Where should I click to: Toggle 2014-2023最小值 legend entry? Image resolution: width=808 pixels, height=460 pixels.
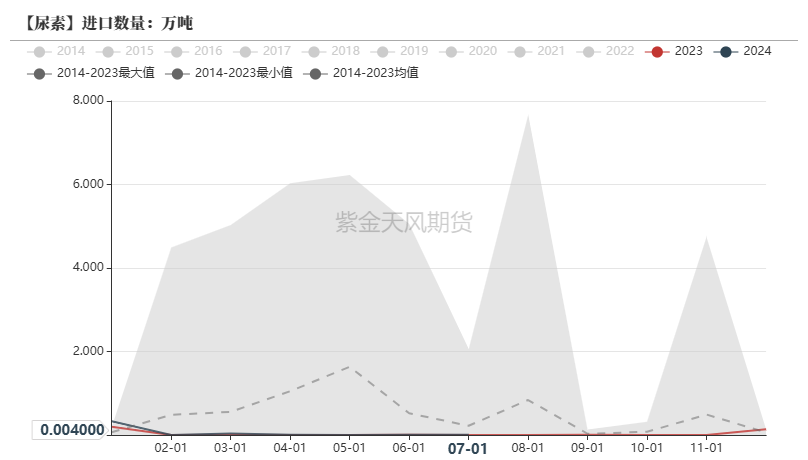(x=231, y=73)
